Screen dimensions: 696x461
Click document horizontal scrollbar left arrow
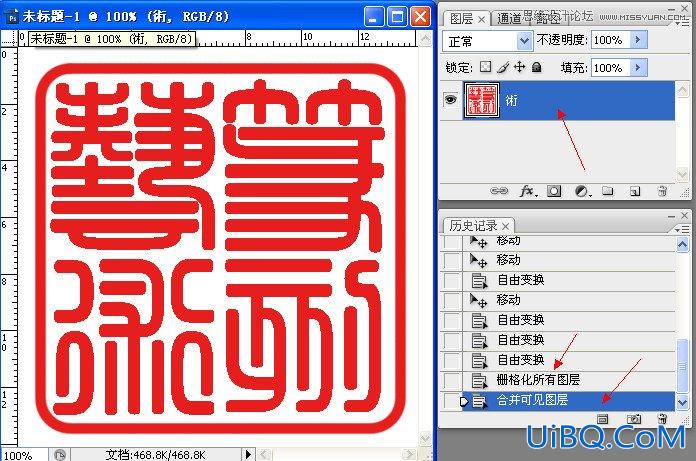(x=265, y=455)
